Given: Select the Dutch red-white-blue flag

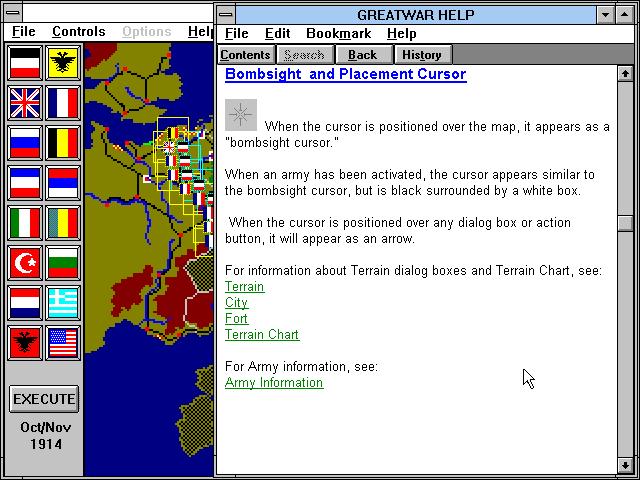Looking at the screenshot, I should [x=25, y=303].
